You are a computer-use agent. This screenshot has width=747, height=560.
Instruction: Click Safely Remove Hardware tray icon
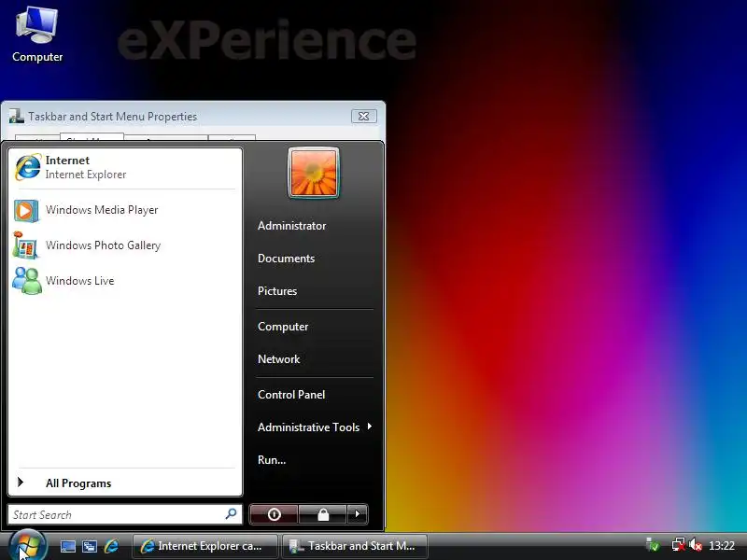point(652,545)
